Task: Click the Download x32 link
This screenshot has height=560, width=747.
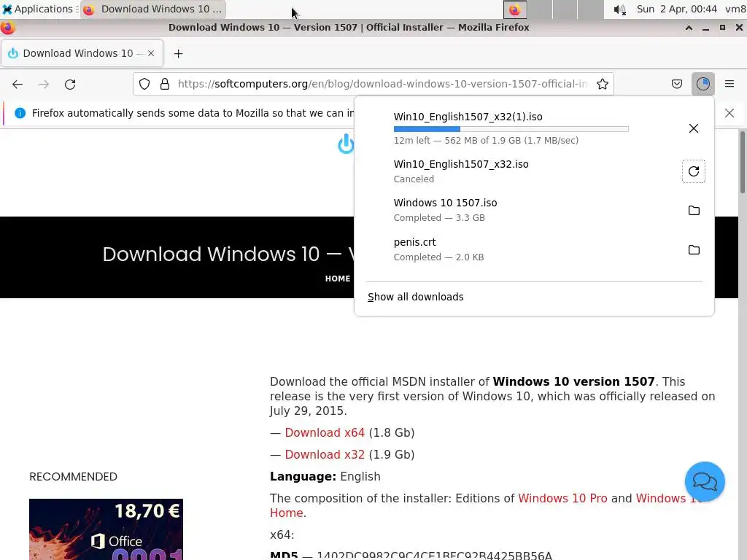Action: 325,455
